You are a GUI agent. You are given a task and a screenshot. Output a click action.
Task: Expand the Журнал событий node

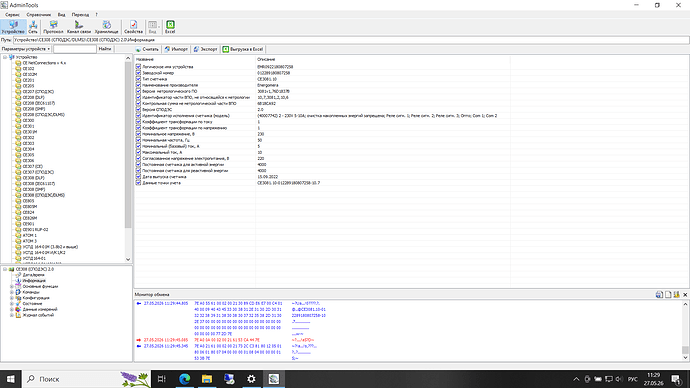(12, 315)
